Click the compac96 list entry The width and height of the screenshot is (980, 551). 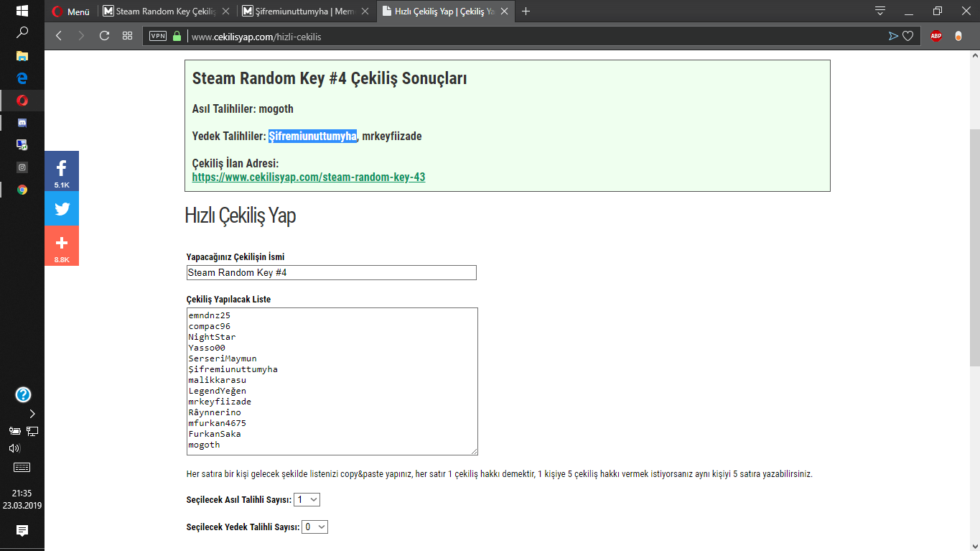tap(210, 326)
